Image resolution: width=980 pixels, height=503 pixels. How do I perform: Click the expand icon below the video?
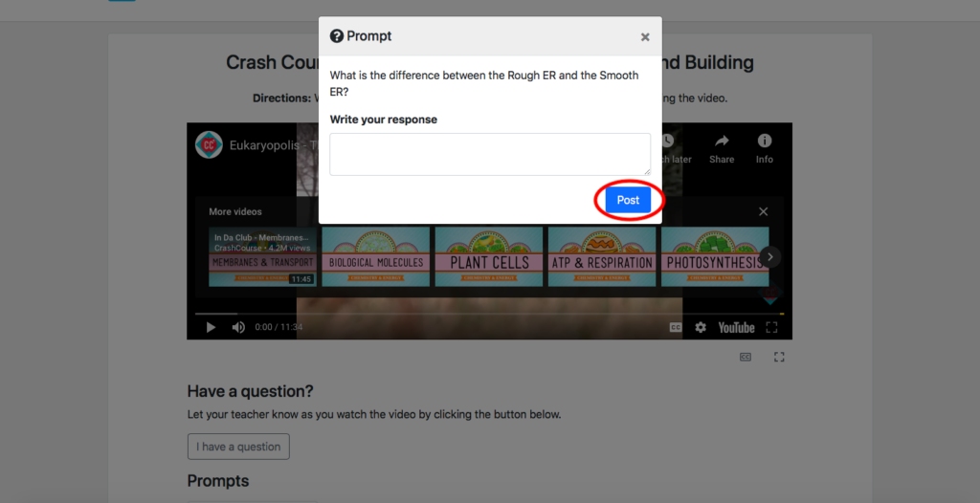(x=779, y=357)
